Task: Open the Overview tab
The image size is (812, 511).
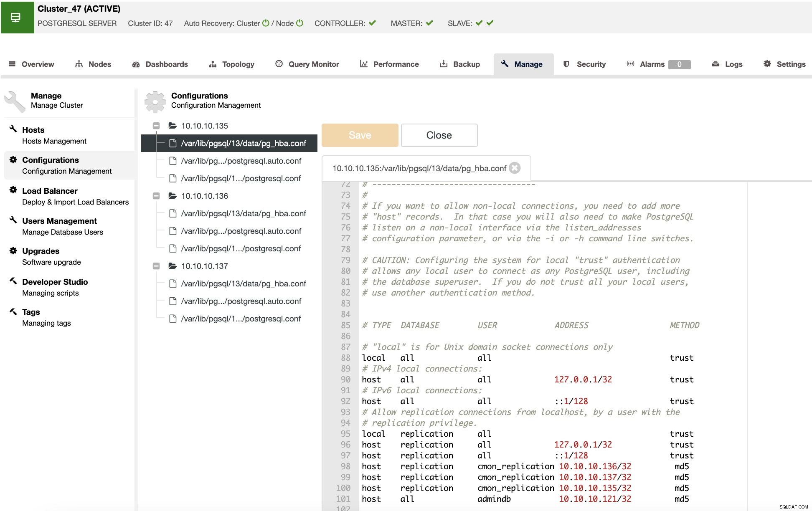Action: pos(31,64)
